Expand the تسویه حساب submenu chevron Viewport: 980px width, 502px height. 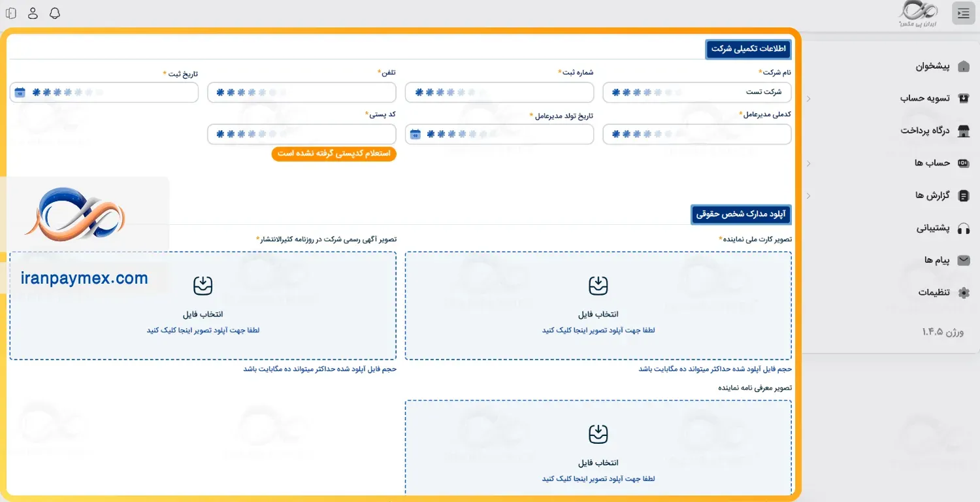(x=808, y=99)
